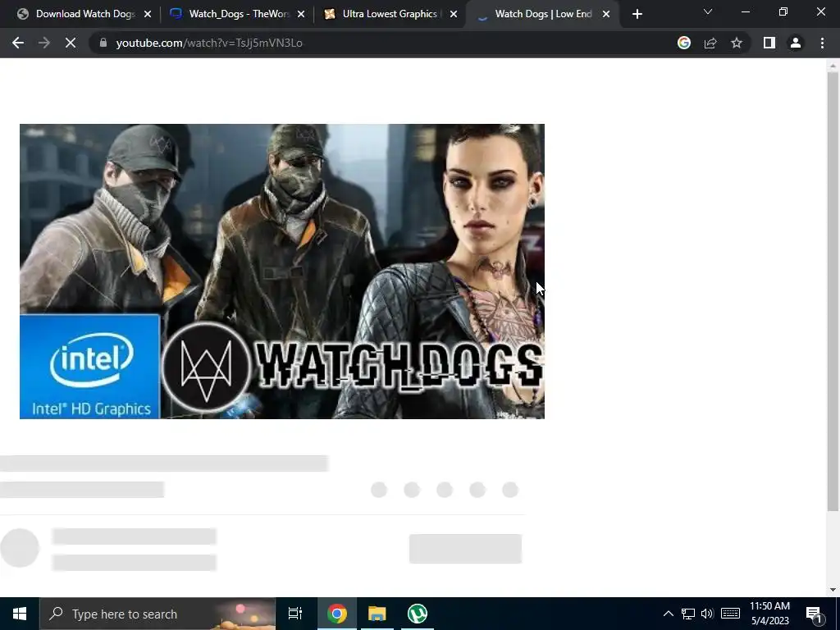Stop loading the page with X button
The image size is (840, 630).
(x=71, y=43)
